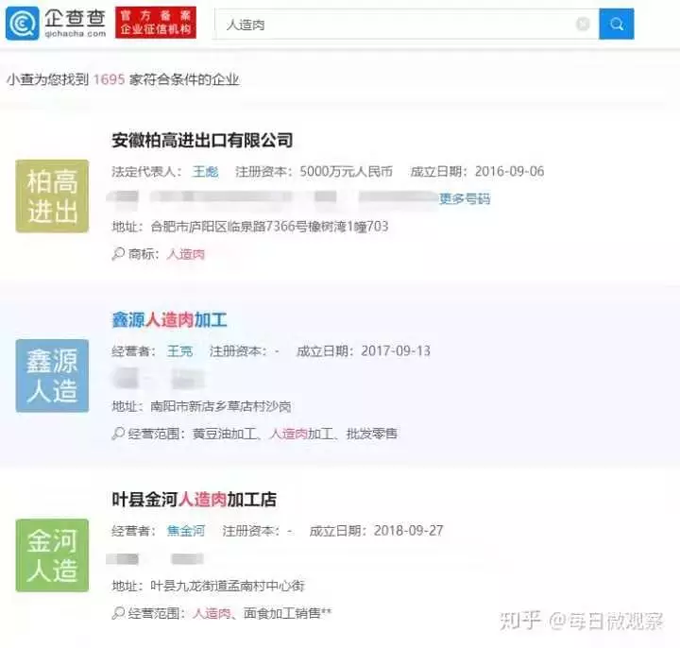Open 安徽柏高进出口有限公司 company page
The image size is (680, 648).
pyautogui.click(x=202, y=141)
